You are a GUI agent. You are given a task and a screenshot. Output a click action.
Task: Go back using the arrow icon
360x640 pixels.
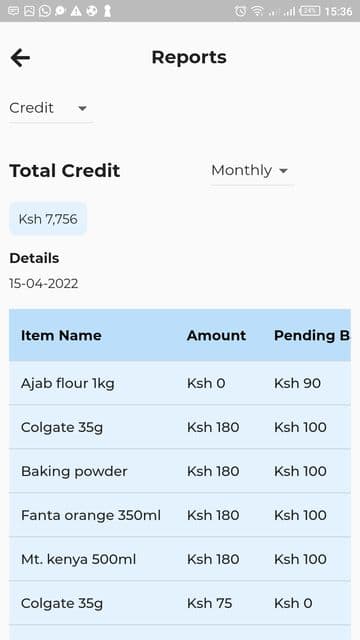click(20, 58)
